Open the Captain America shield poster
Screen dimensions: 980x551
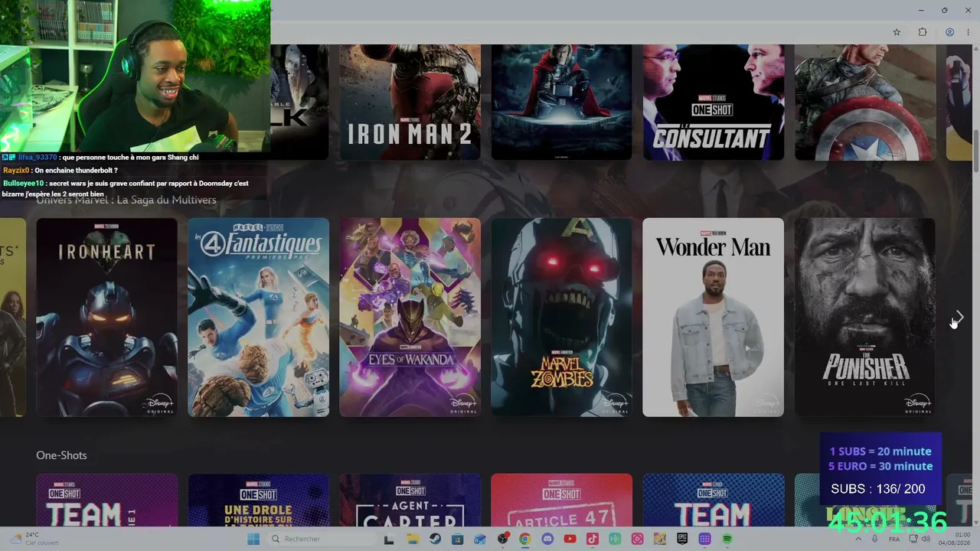tap(864, 102)
